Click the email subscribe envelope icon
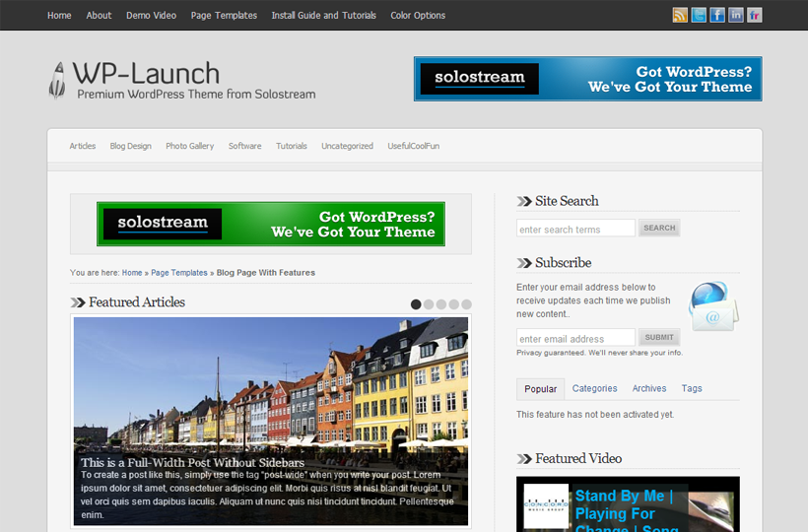Viewport: 808px width, 532px height. pos(713,306)
